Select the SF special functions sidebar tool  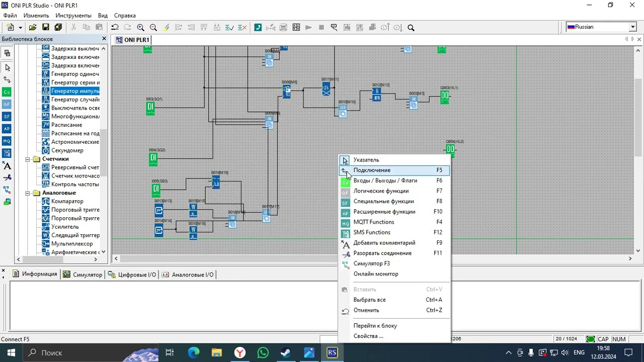click(x=7, y=117)
